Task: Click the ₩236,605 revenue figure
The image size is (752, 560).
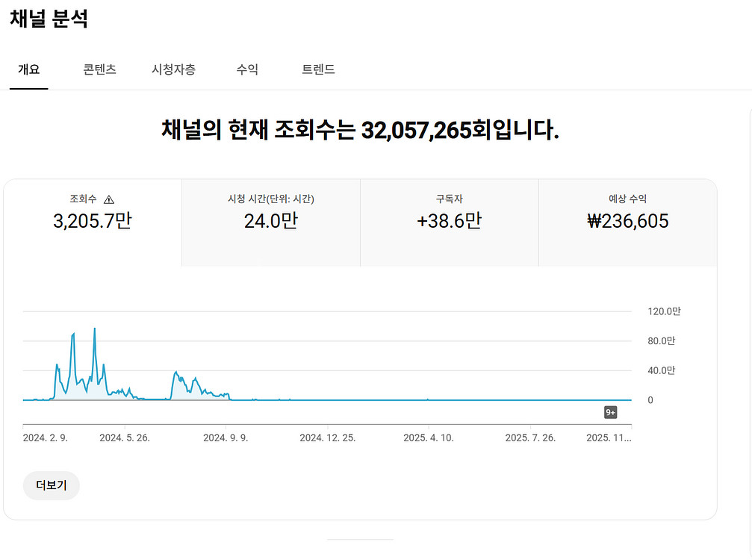Action: (x=627, y=222)
